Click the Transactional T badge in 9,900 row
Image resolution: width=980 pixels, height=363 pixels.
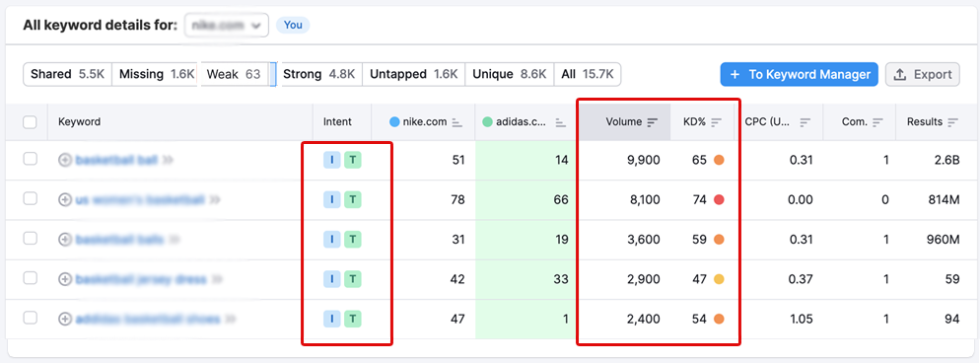353,160
